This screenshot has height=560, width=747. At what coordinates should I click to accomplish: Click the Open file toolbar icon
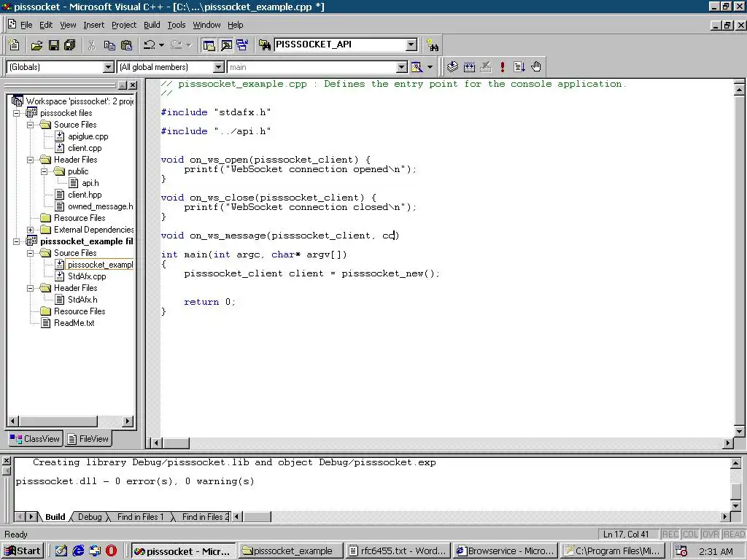click(x=36, y=45)
